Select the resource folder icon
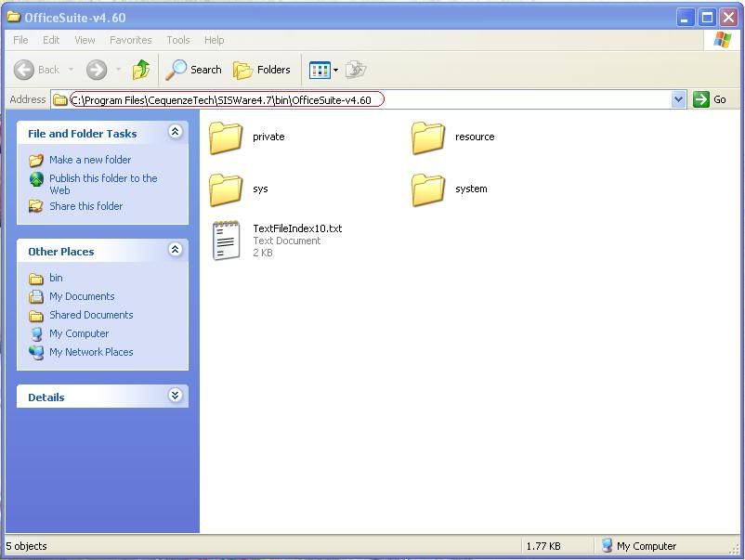The width and height of the screenshot is (745, 560). [428, 137]
